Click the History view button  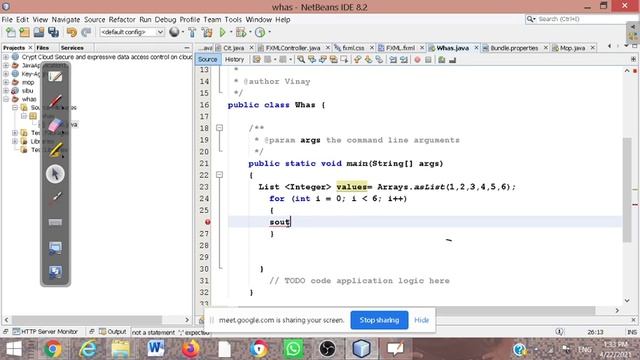coord(234,60)
